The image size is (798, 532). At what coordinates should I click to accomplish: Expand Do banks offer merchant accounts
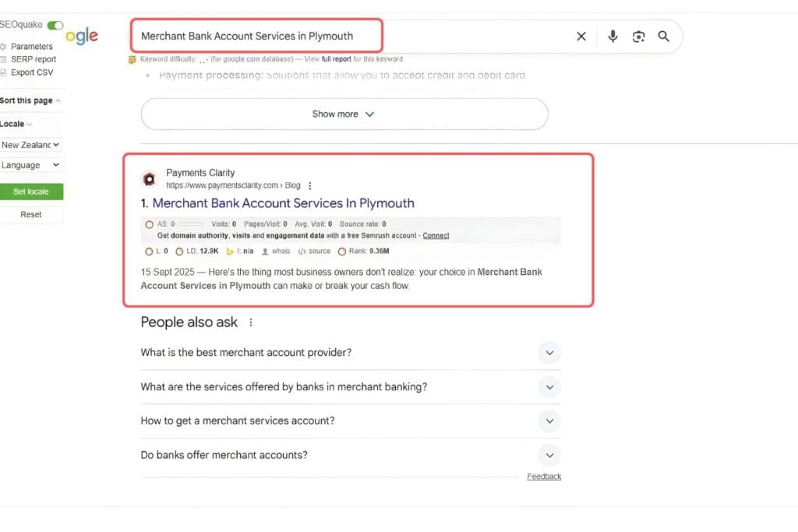pyautogui.click(x=351, y=455)
